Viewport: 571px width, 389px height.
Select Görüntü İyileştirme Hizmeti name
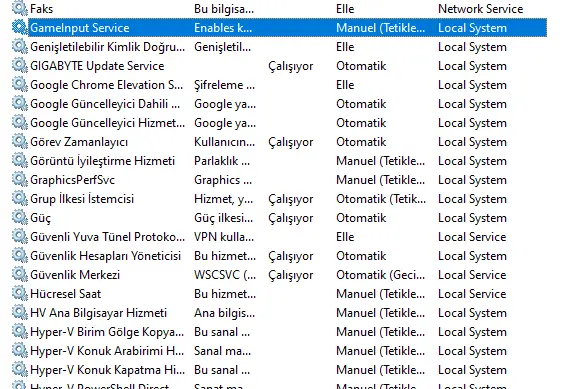pyautogui.click(x=103, y=161)
